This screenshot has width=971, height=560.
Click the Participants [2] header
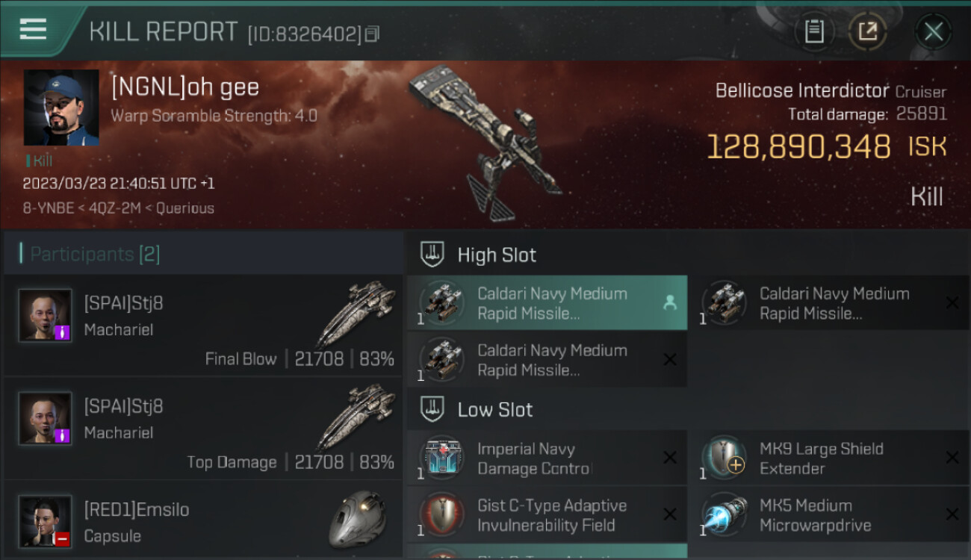[x=95, y=254]
